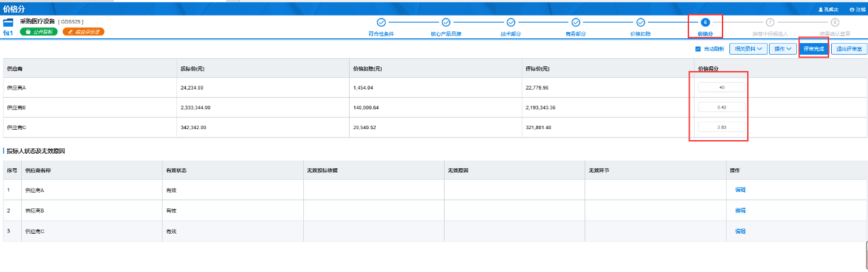Click the user profile icon 孔辉庆

pos(821,10)
